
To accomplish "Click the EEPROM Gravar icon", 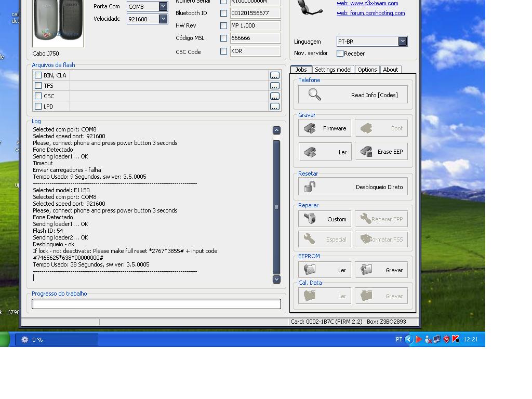I will click(x=366, y=270).
